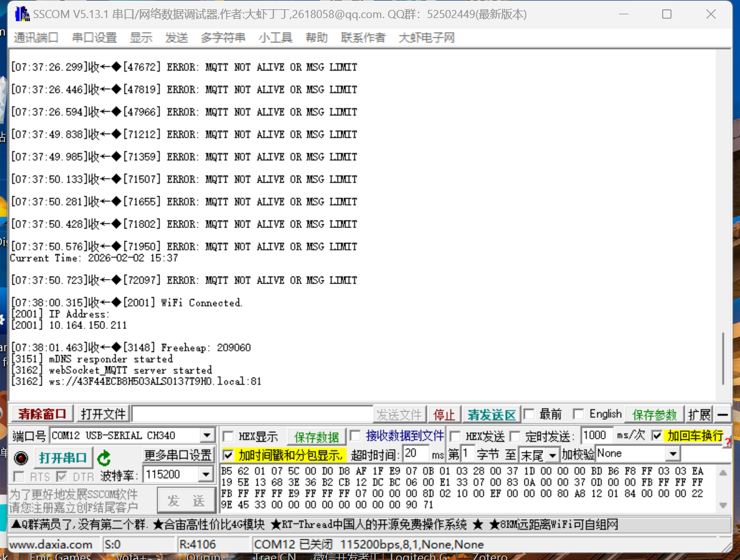Image resolution: width=740 pixels, height=560 pixels.
Task: Click the 保存参数 button
Action: pyautogui.click(x=654, y=415)
